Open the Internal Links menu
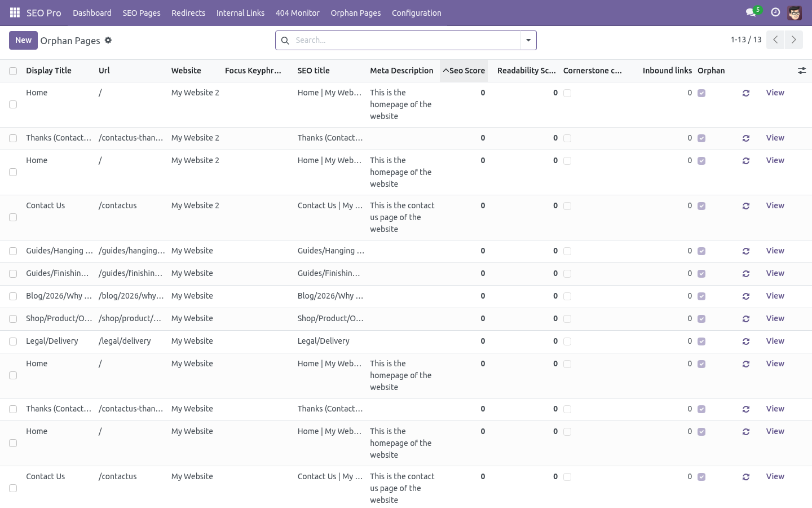The height and width of the screenshot is (508, 812). point(240,12)
